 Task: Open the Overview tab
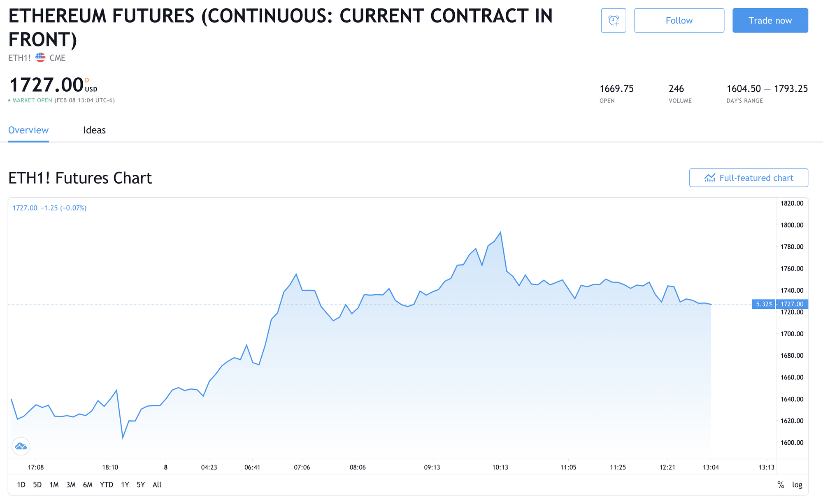pos(28,130)
